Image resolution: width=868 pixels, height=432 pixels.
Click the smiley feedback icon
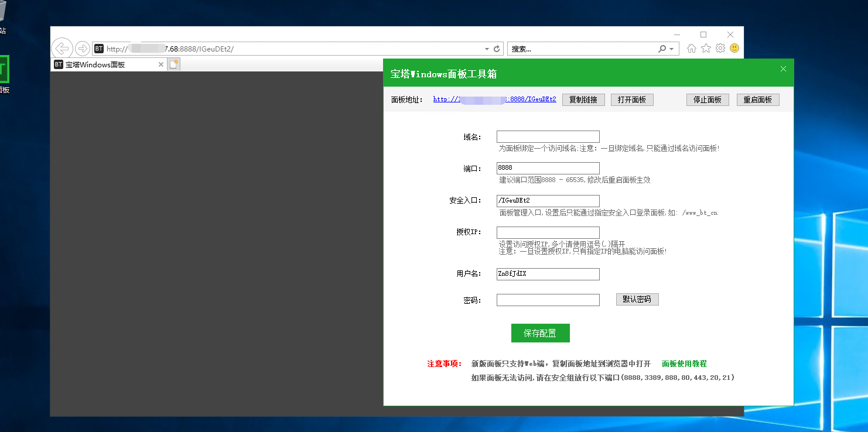pos(734,49)
